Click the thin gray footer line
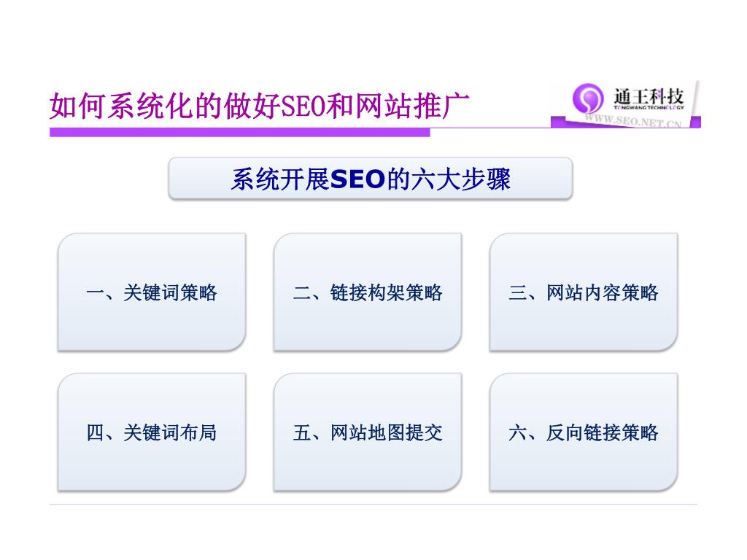 (373, 504)
